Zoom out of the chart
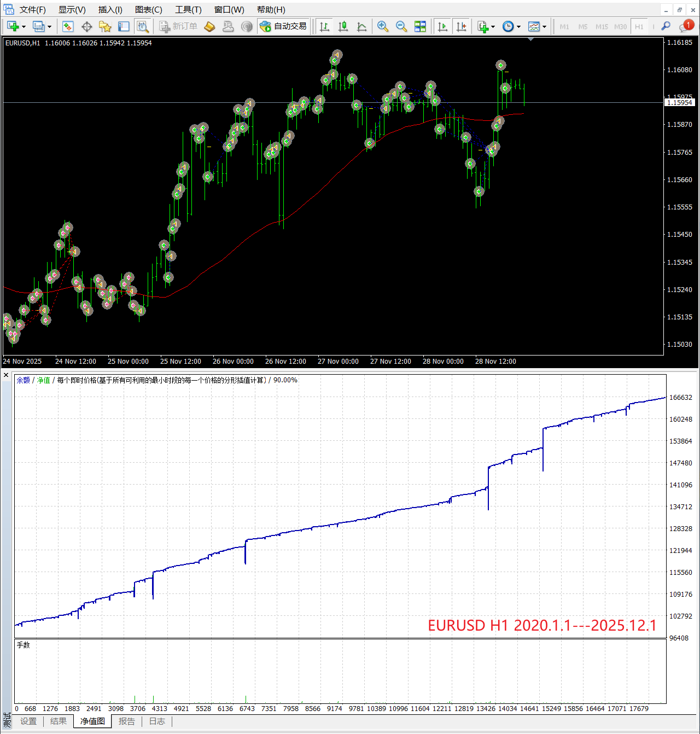 [401, 26]
